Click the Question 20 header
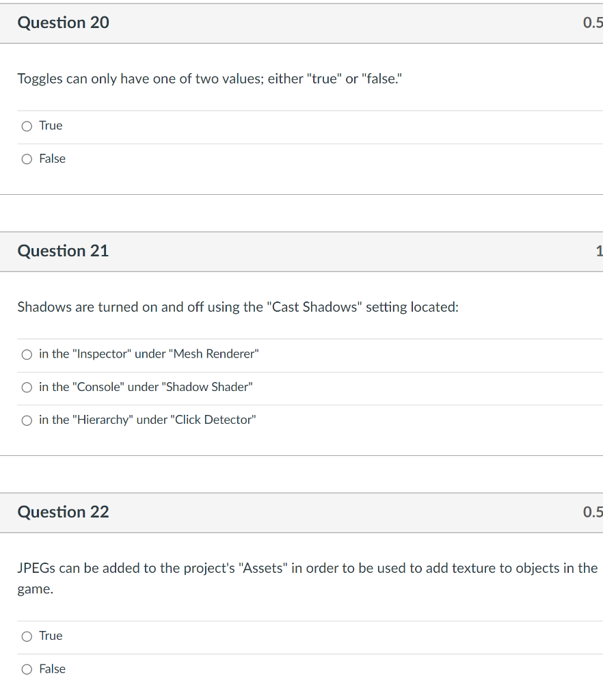The width and height of the screenshot is (603, 700). coord(63,23)
